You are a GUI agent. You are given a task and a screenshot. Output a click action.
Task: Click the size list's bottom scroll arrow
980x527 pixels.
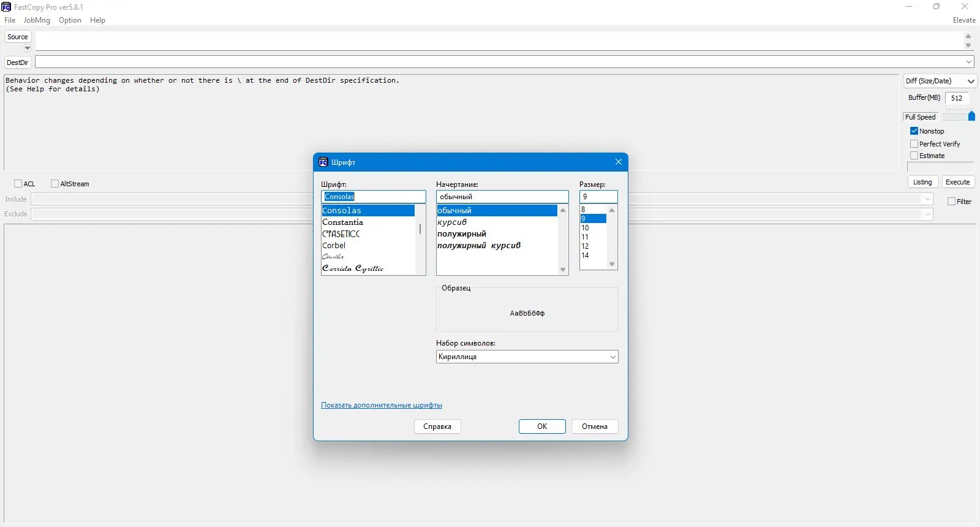611,264
